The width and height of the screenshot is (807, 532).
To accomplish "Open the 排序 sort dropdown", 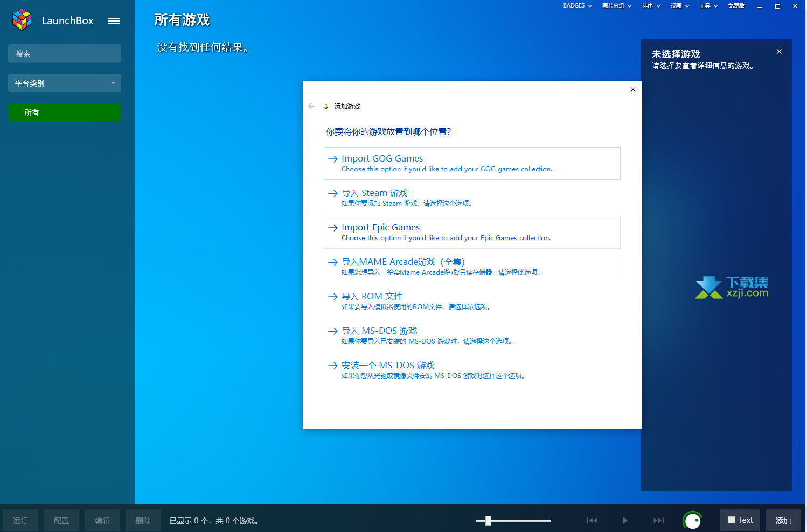I will coord(651,6).
